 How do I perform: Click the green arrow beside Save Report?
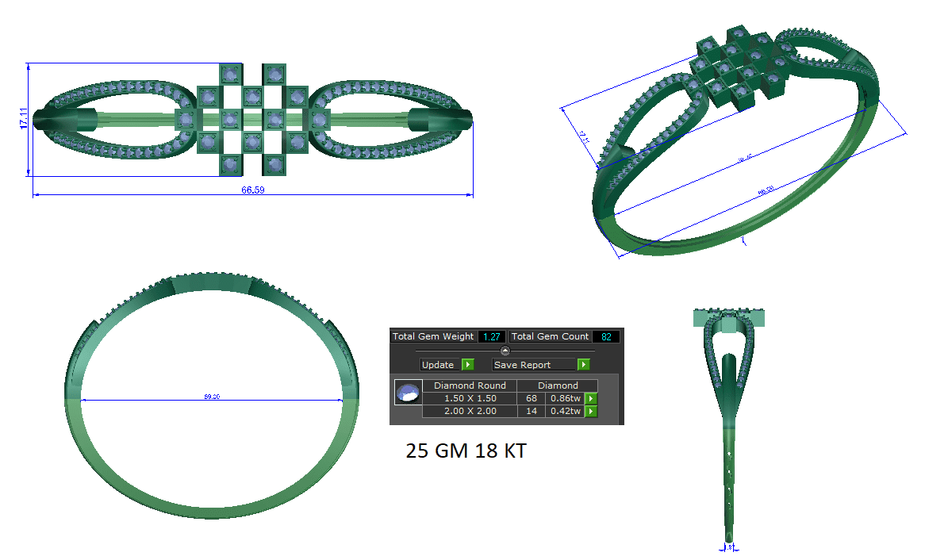[584, 365]
